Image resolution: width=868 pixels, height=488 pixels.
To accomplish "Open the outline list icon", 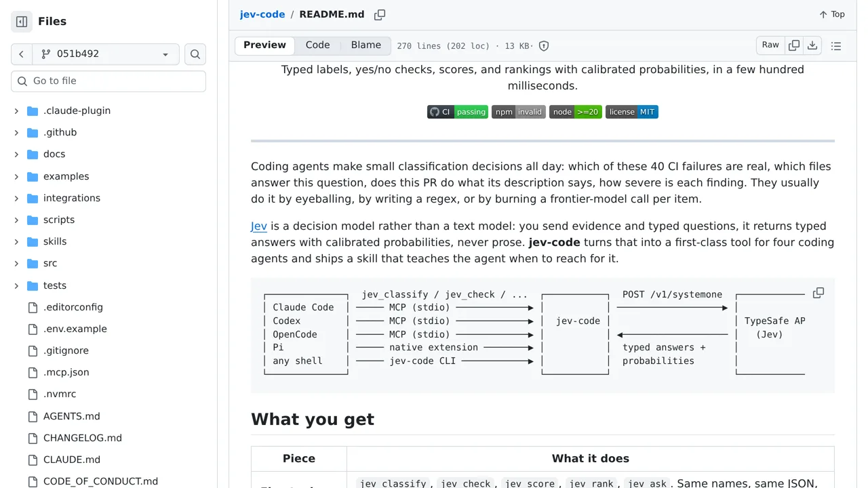I will tap(836, 45).
